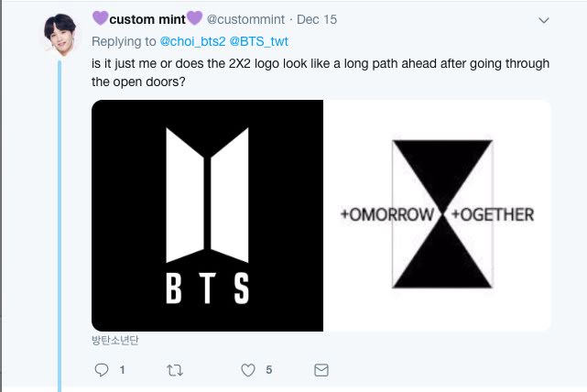Like the tweet with the heart icon
Image resolution: width=587 pixels, height=392 pixels.
point(248,370)
